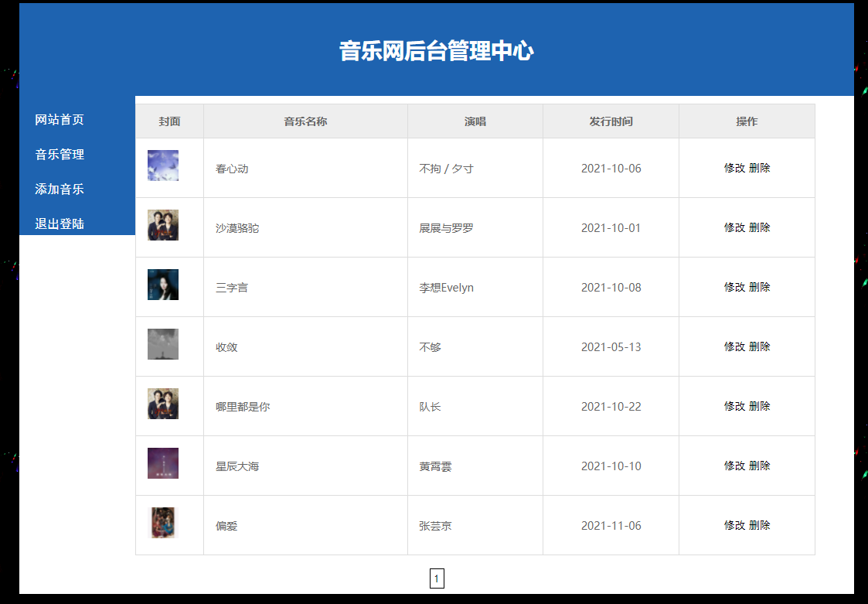Click the release date 2021-10-22
Image resolution: width=868 pixels, height=604 pixels.
tap(611, 407)
